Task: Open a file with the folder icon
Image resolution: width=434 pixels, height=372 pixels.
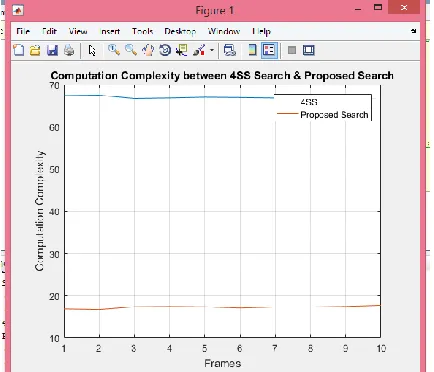Action: (x=35, y=50)
